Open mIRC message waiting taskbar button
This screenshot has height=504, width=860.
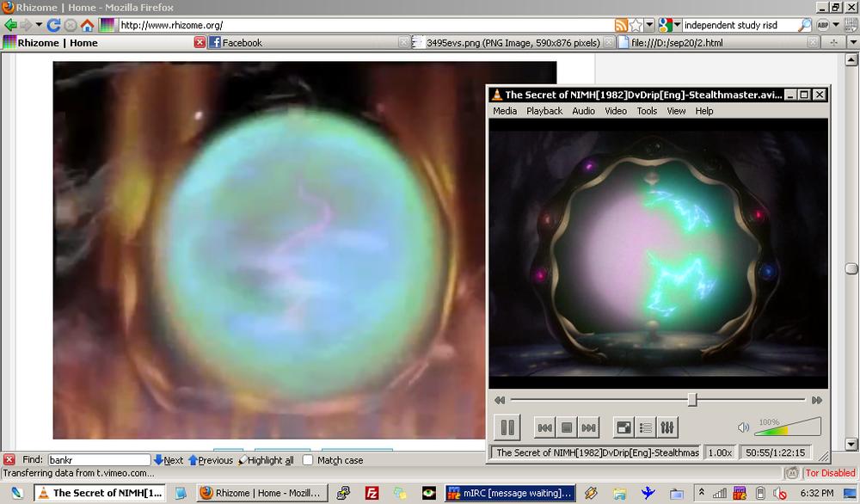click(510, 493)
